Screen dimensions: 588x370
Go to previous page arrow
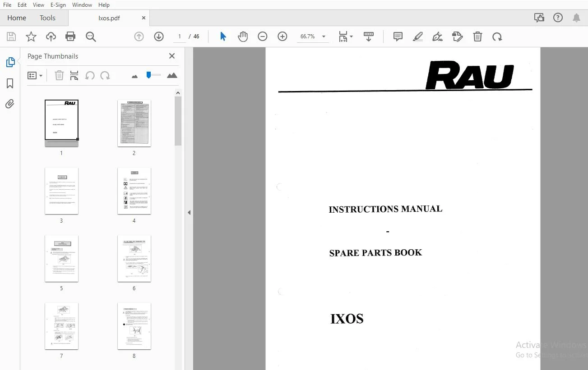tap(139, 37)
